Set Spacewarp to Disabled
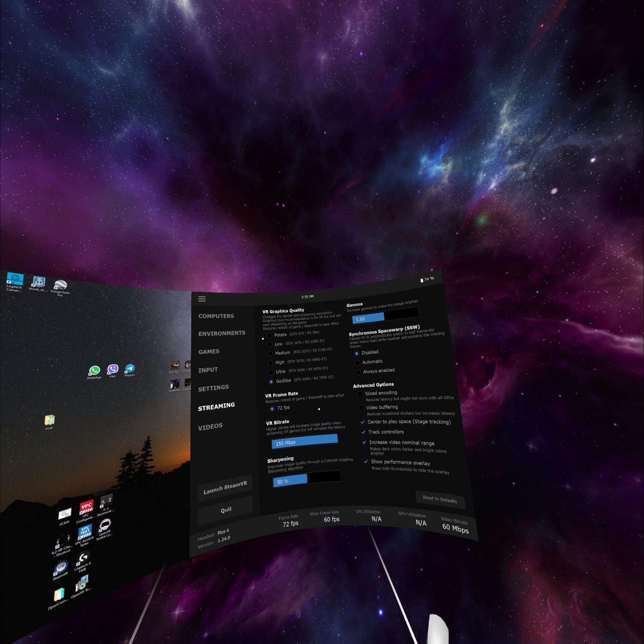The image size is (644, 644). (357, 353)
